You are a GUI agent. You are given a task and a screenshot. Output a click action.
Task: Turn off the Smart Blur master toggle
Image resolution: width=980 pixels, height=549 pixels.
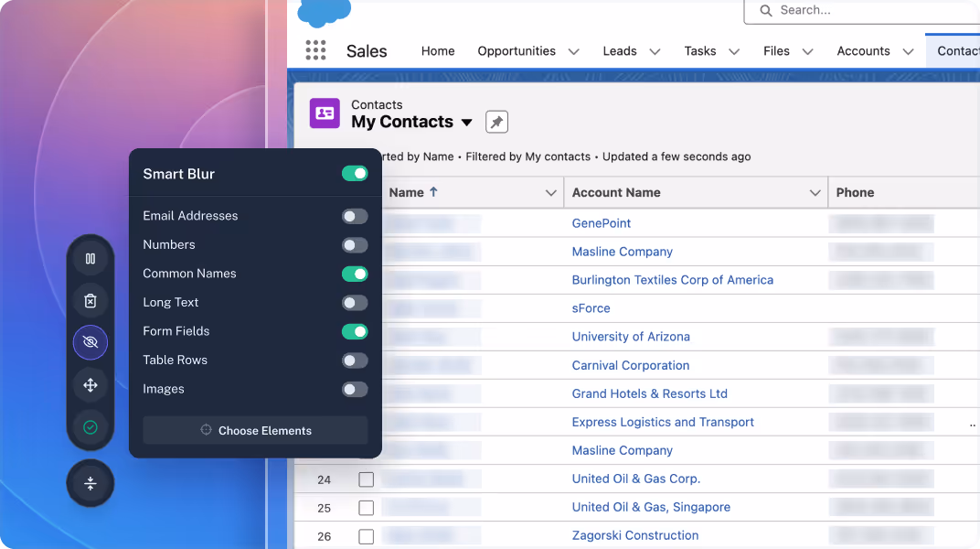tap(355, 173)
